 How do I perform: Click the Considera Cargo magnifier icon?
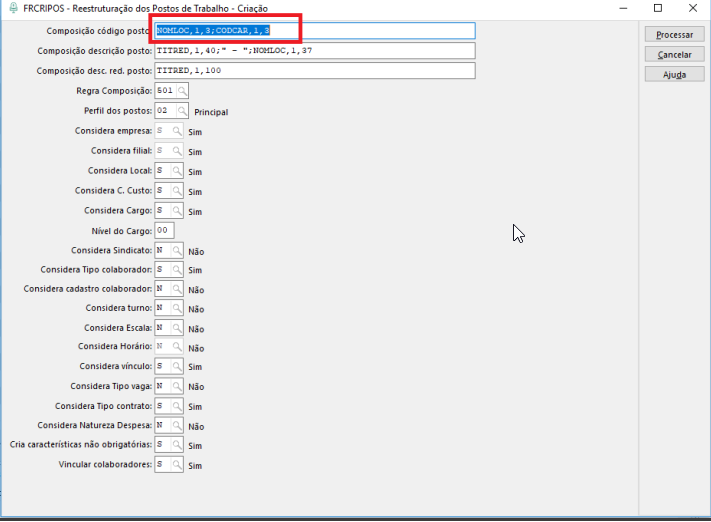click(177, 210)
